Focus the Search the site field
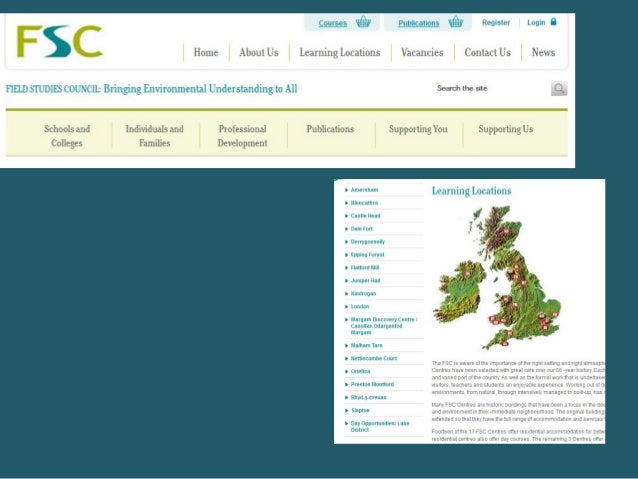The height and width of the screenshot is (479, 638). (490, 88)
